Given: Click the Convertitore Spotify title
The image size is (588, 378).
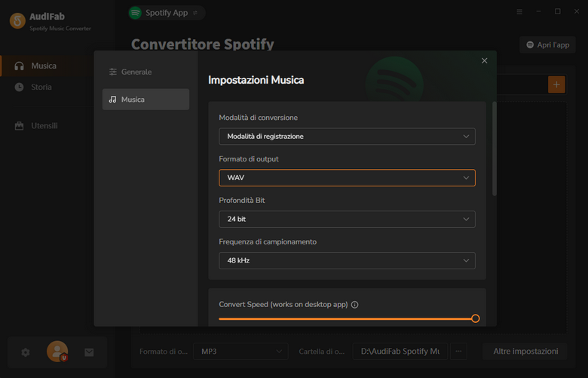Looking at the screenshot, I should (x=203, y=44).
